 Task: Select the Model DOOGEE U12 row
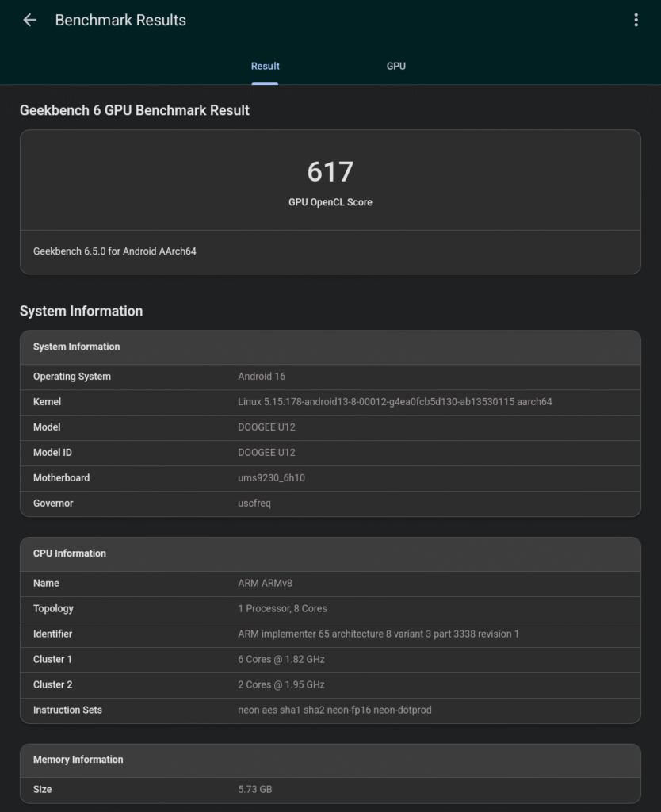click(x=330, y=427)
